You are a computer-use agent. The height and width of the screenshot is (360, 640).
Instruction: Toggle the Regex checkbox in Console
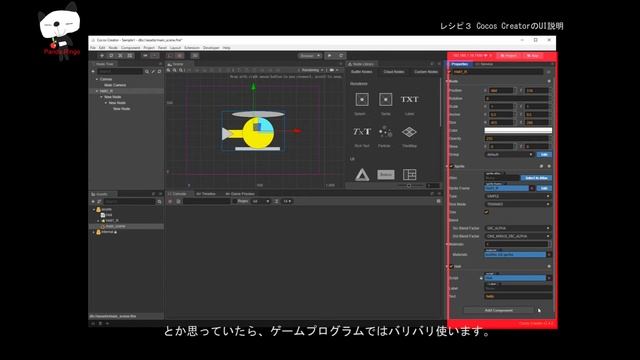pos(235,201)
